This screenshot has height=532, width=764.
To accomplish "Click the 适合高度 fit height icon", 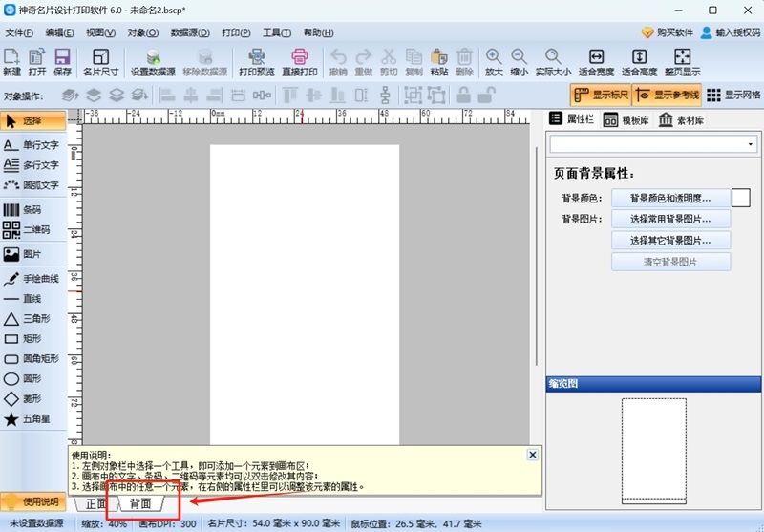I will (639, 62).
